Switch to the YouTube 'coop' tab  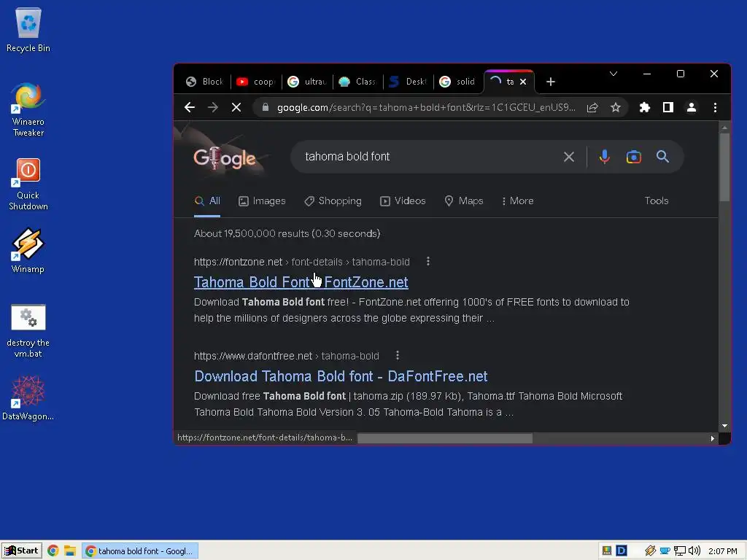coord(256,82)
